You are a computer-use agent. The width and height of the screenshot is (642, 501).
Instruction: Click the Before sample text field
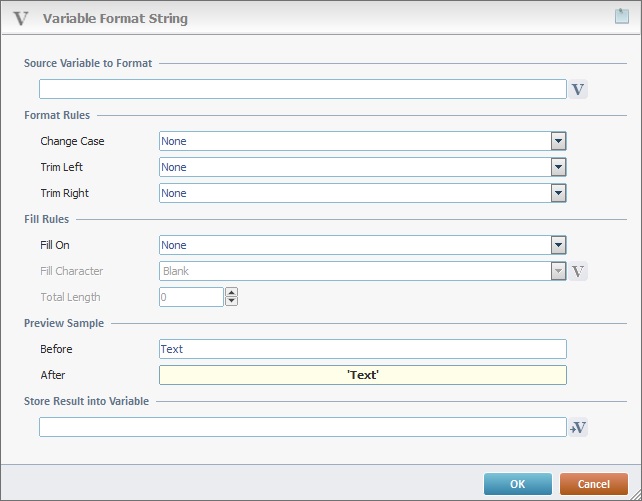tap(362, 349)
